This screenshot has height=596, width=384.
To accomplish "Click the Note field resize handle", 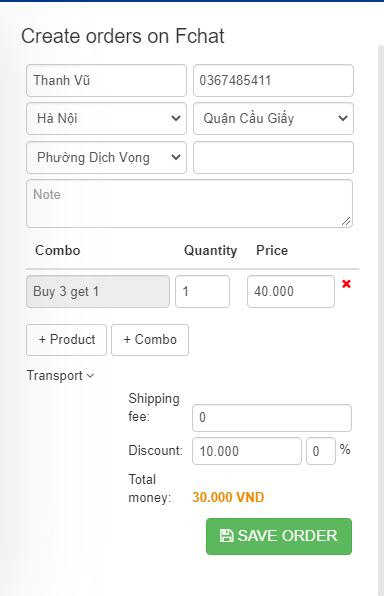I will tap(346, 221).
